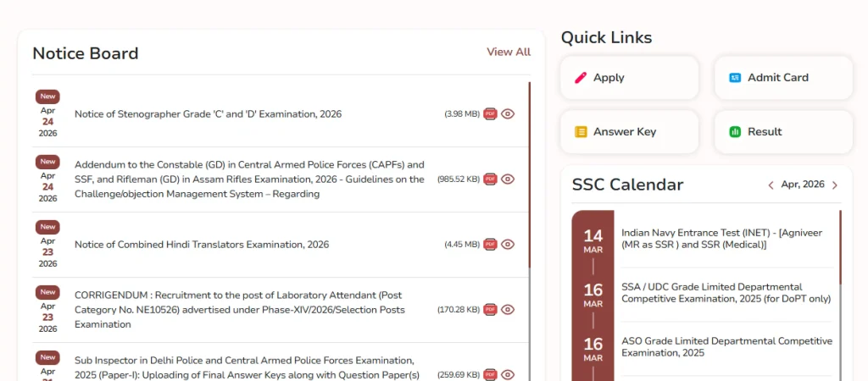The height and width of the screenshot is (381, 868).
Task: Click the Notice Board heading
Action: point(86,53)
